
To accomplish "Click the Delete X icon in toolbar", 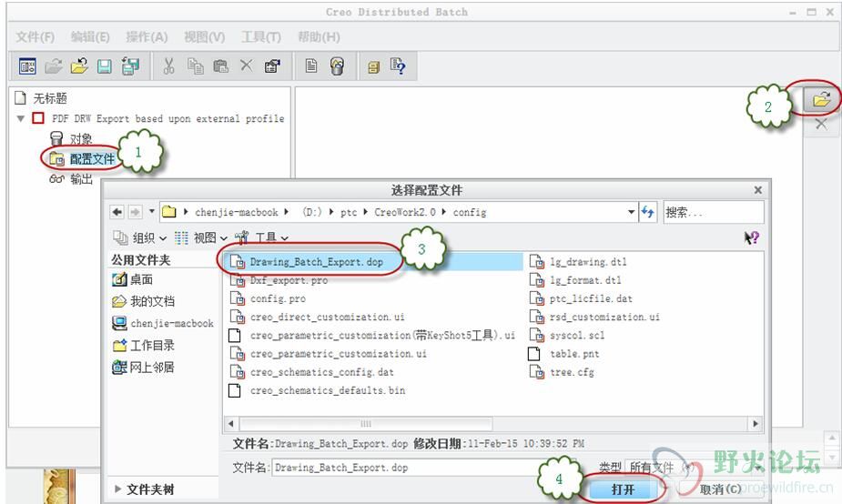I will point(247,66).
